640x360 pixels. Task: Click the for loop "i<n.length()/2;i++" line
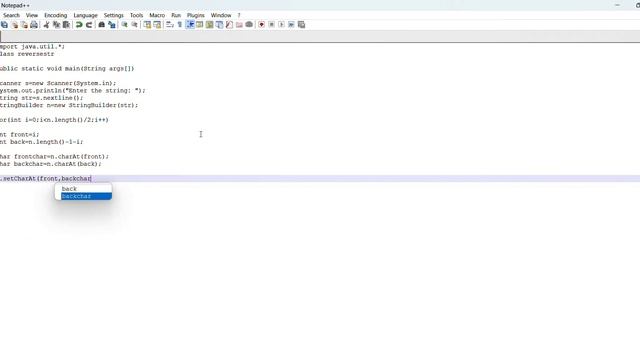(x=54, y=120)
